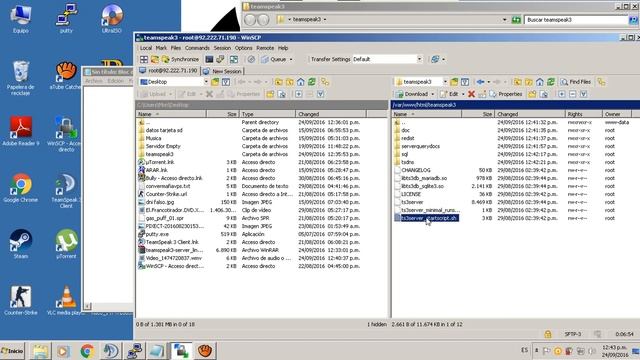Open the Options menu
640x360 pixels.
coord(244,48)
